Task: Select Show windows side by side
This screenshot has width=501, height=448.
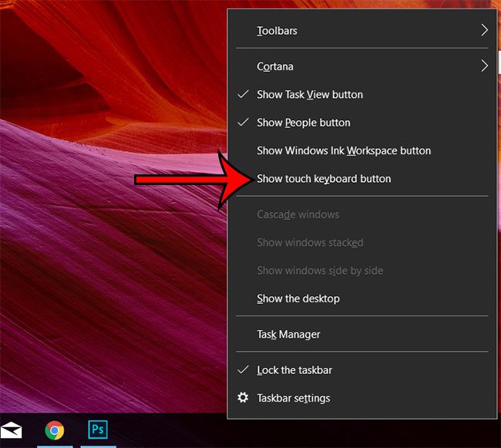Action: pyautogui.click(x=319, y=271)
